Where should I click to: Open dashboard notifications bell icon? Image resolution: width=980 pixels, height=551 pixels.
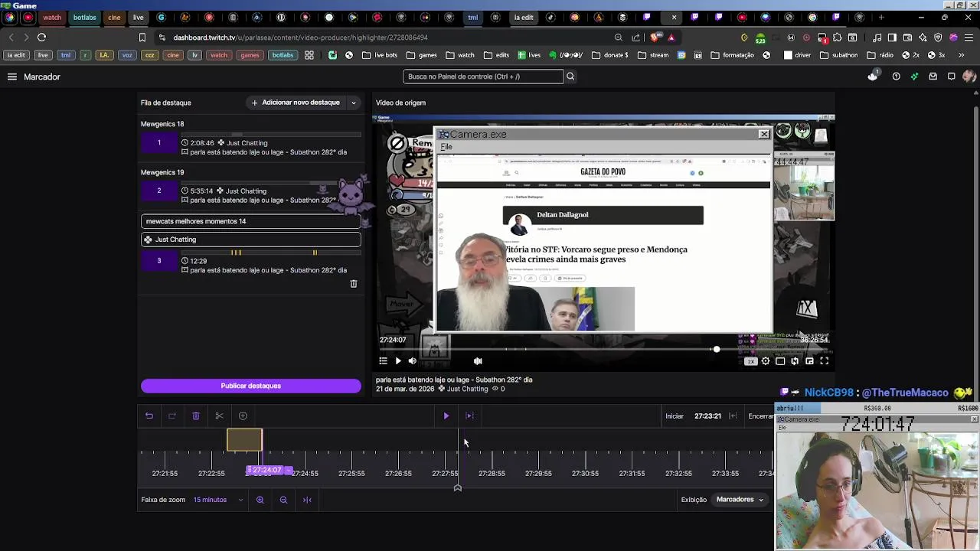873,77
